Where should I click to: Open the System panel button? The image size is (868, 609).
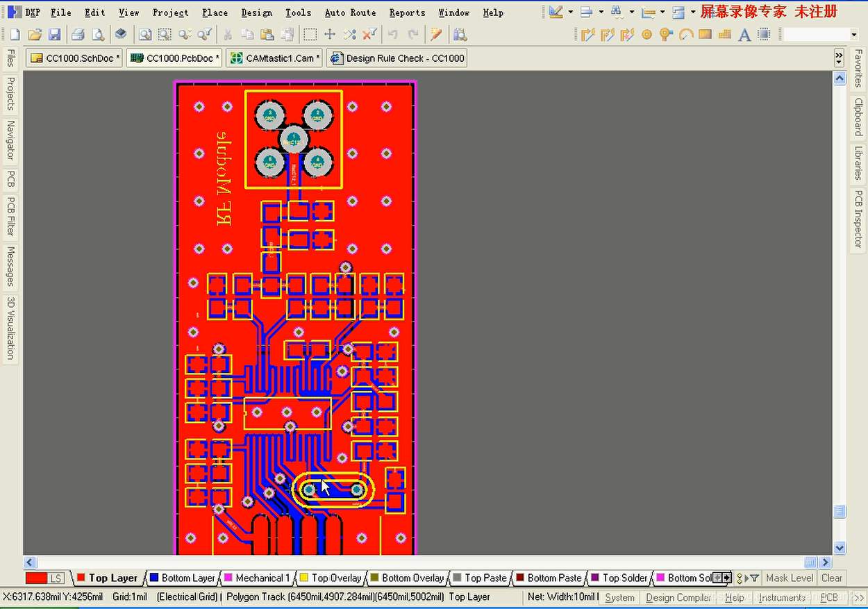619,598
